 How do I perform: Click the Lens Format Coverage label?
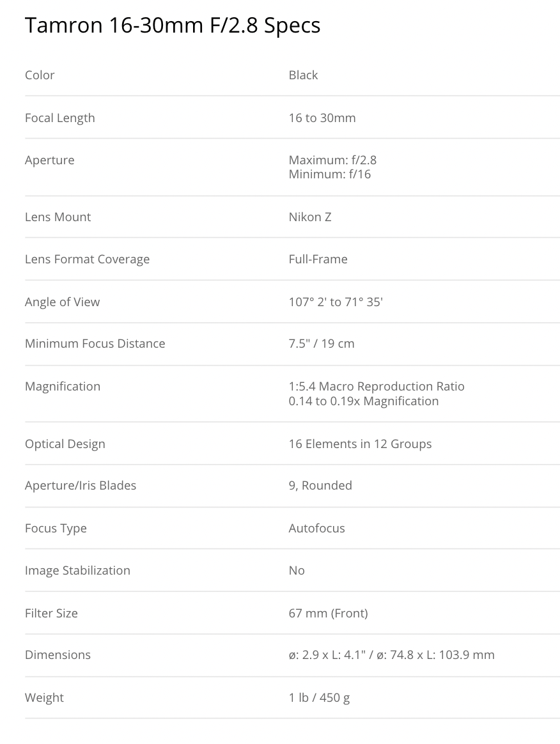[x=87, y=259]
